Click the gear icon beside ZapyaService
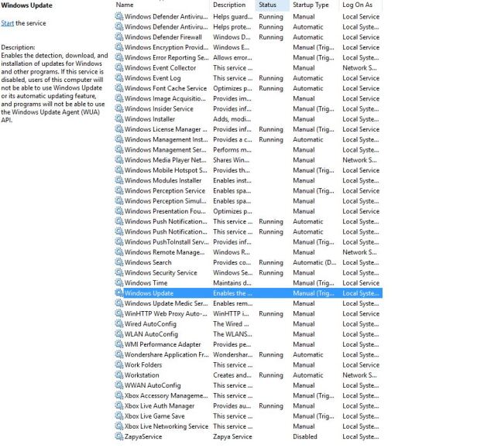Screen dimensions: 477x448 tap(118, 436)
